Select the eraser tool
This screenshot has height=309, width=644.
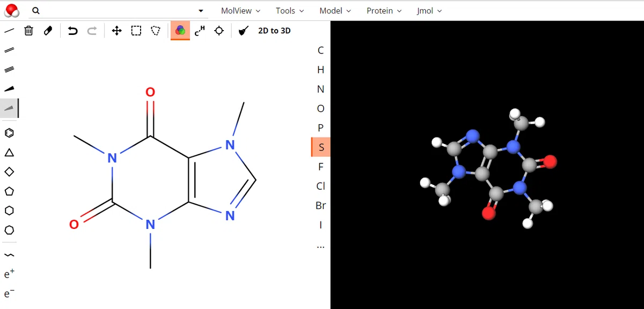click(48, 31)
